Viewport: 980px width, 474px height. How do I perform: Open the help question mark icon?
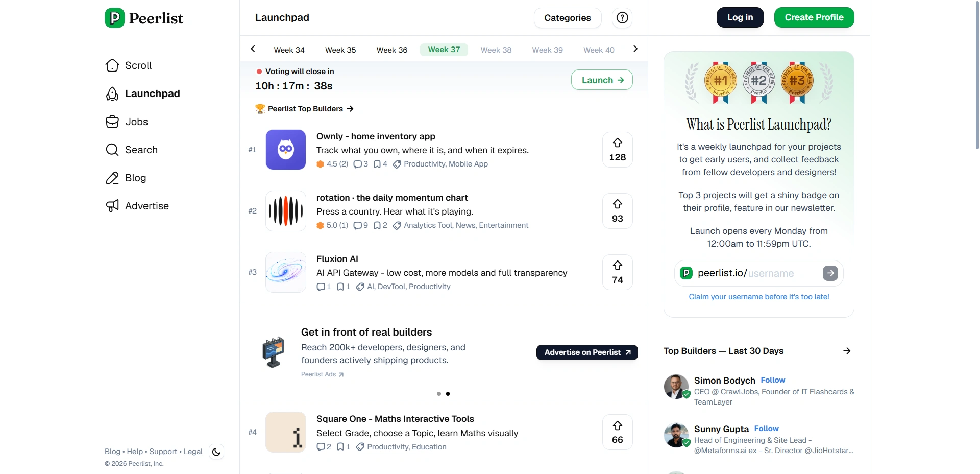click(622, 18)
